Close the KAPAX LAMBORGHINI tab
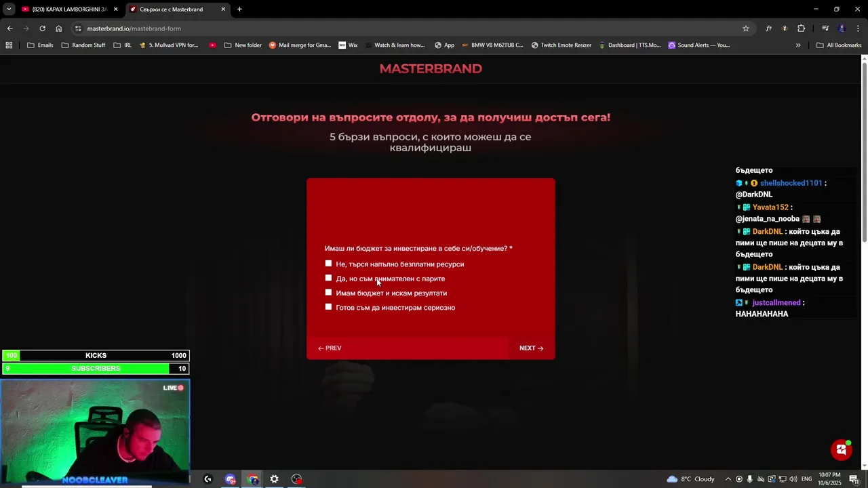Viewport: 868px width, 488px height. pyautogui.click(x=115, y=9)
